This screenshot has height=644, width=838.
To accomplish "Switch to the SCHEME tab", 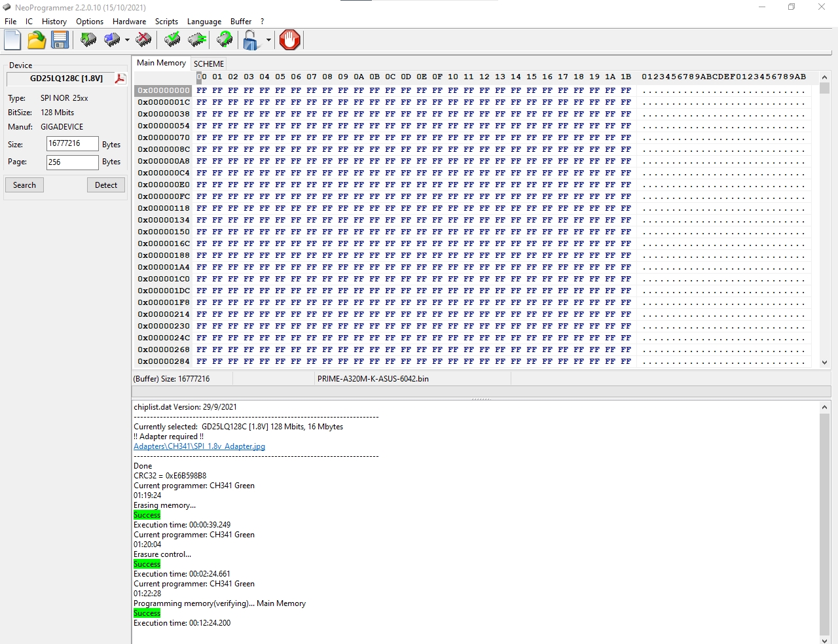I will 209,63.
